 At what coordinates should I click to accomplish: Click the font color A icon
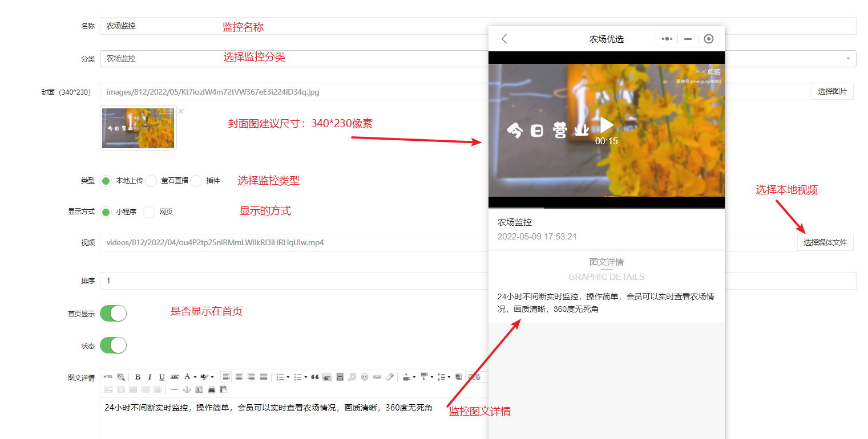[x=187, y=377]
